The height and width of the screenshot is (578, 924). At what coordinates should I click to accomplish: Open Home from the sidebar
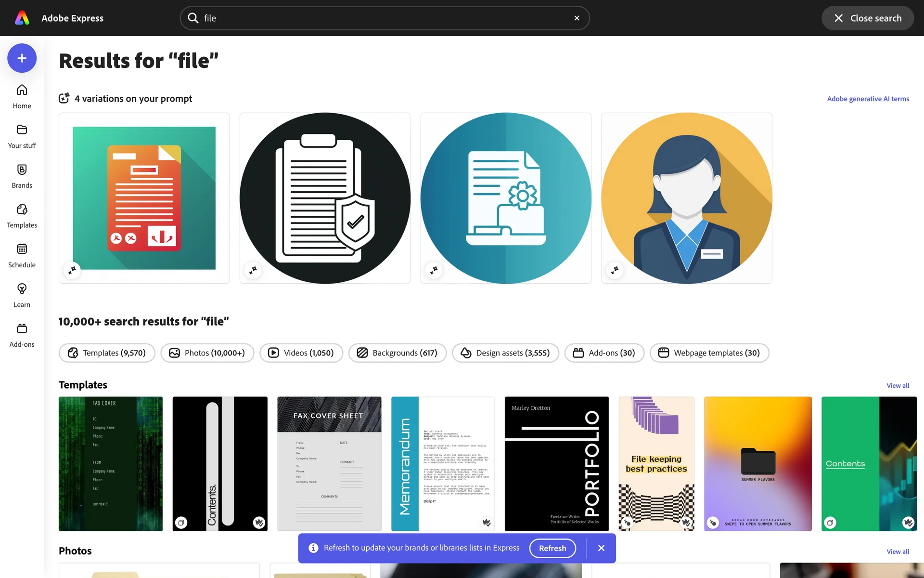click(22, 96)
